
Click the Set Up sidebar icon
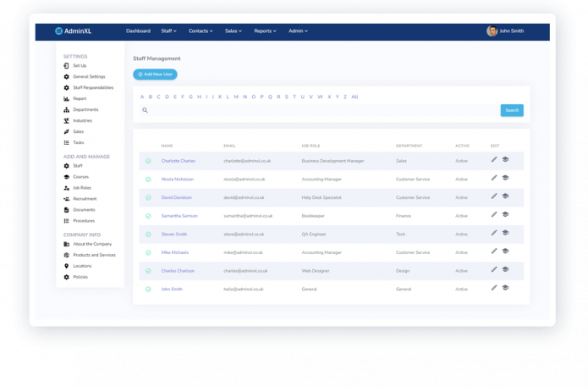(66, 66)
